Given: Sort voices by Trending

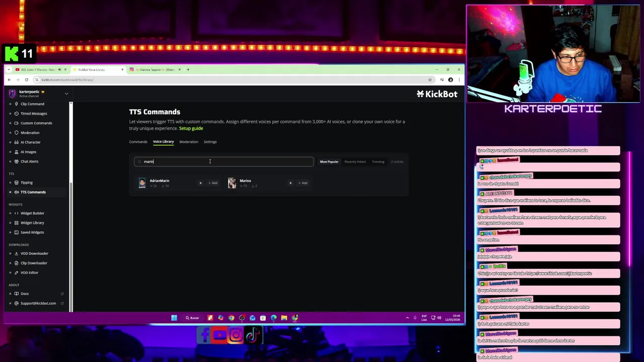Looking at the screenshot, I should coord(378,162).
